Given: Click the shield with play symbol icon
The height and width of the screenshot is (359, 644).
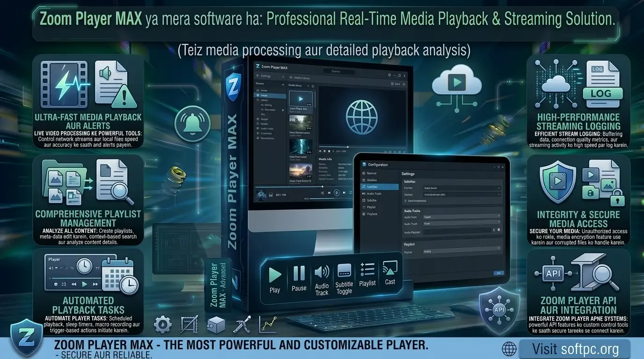Looking at the screenshot, I should [557, 183].
